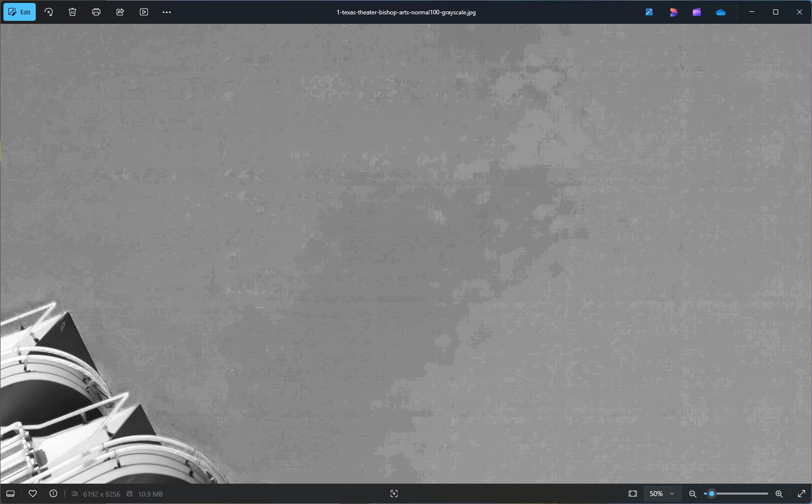Click the Edit button

20,12
